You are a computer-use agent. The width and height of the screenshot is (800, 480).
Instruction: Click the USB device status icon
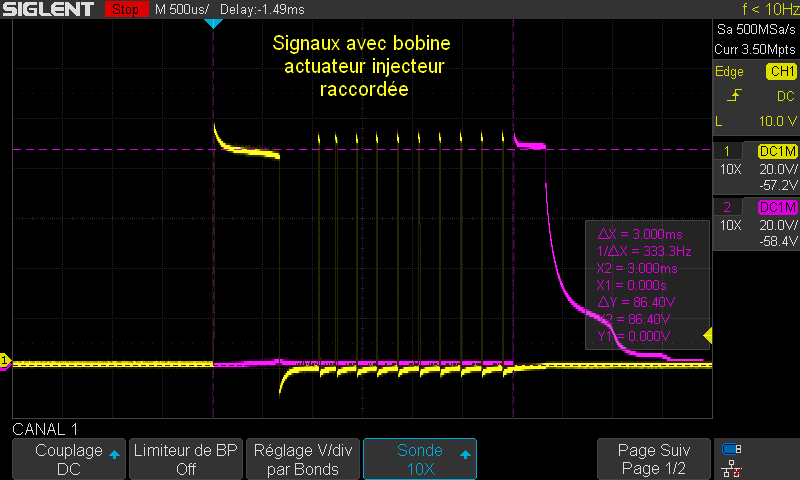[732, 449]
